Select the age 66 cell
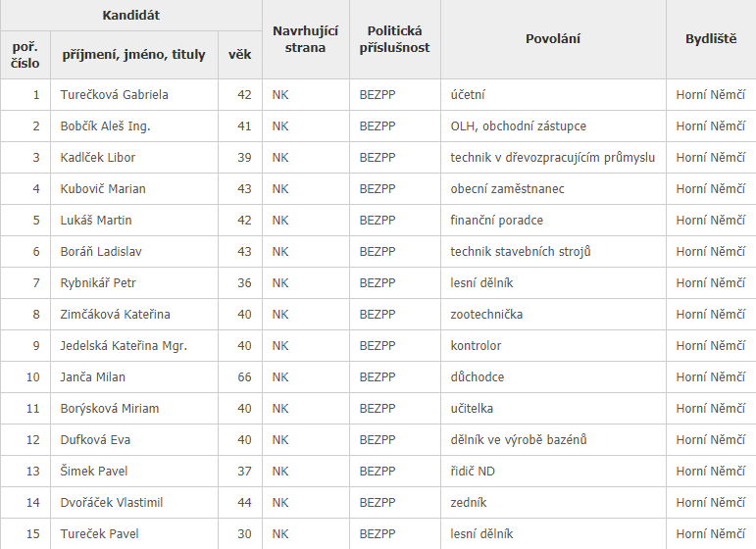 pos(244,377)
